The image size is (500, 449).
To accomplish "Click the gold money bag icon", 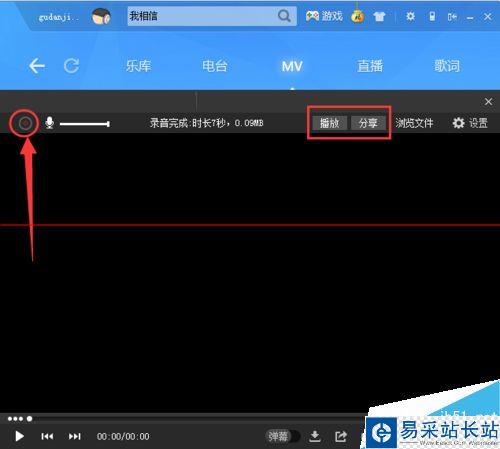I will click(x=358, y=16).
